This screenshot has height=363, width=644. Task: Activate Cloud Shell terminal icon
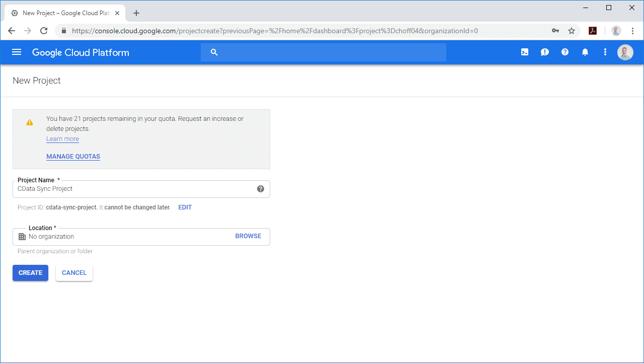click(x=525, y=52)
